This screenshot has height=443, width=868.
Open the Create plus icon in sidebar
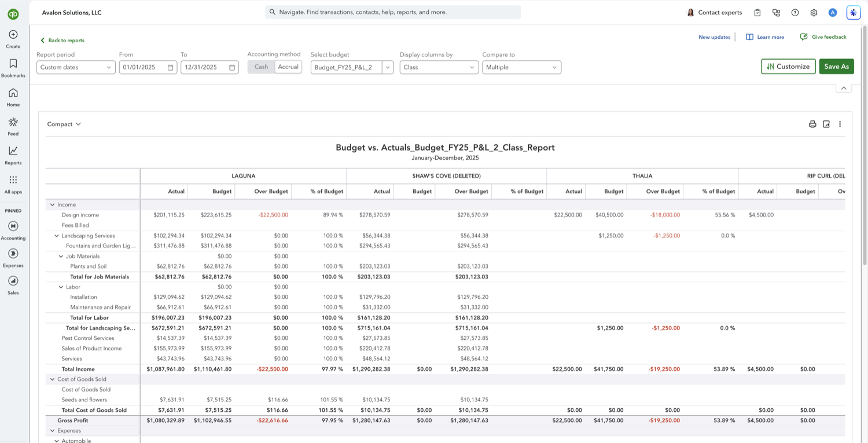click(x=13, y=35)
